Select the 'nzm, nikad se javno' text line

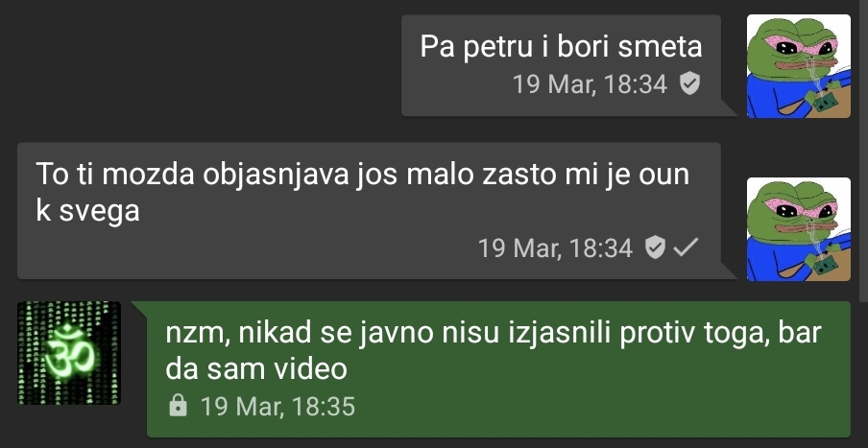pyautogui.click(x=494, y=334)
